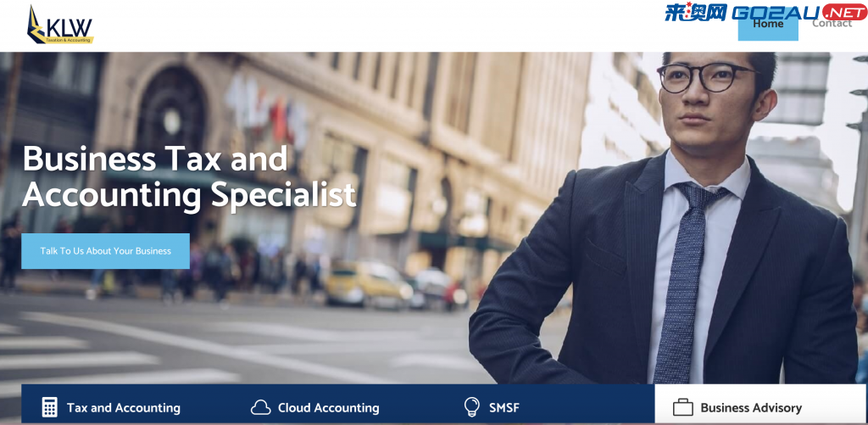The image size is (868, 425).
Task: Click the Business Tax and Accounting Specialist heading
Action: tap(189, 176)
